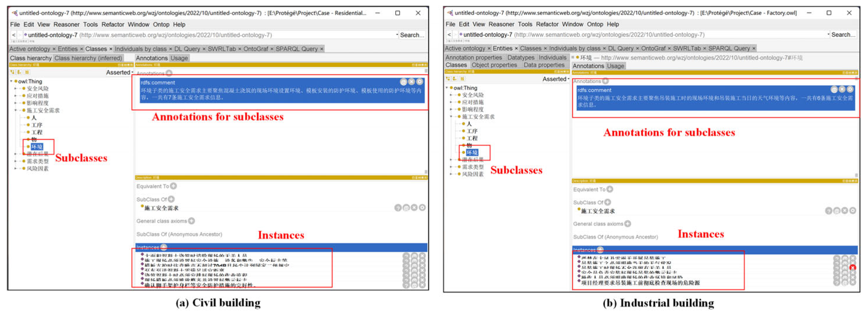
Task: Select instance 确认脚手架护身栏等安全防护措施的完好性 in Residential window
Action: pyautogui.click(x=200, y=285)
